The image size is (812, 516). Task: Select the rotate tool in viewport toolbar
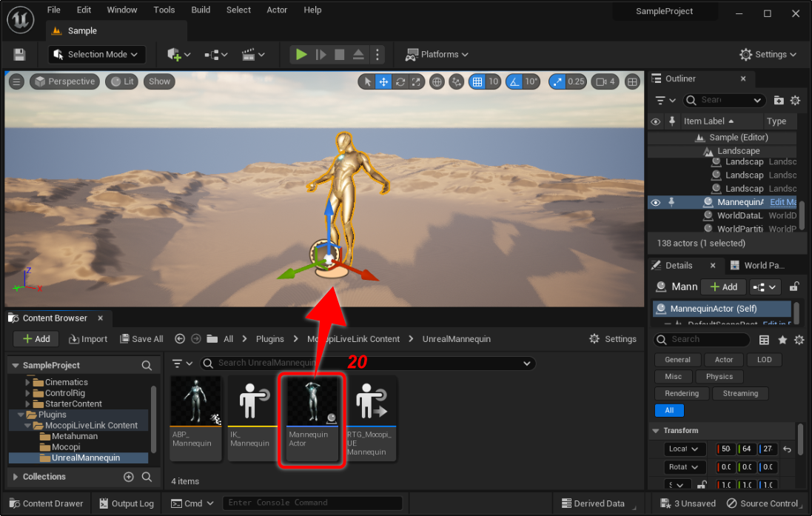point(400,81)
